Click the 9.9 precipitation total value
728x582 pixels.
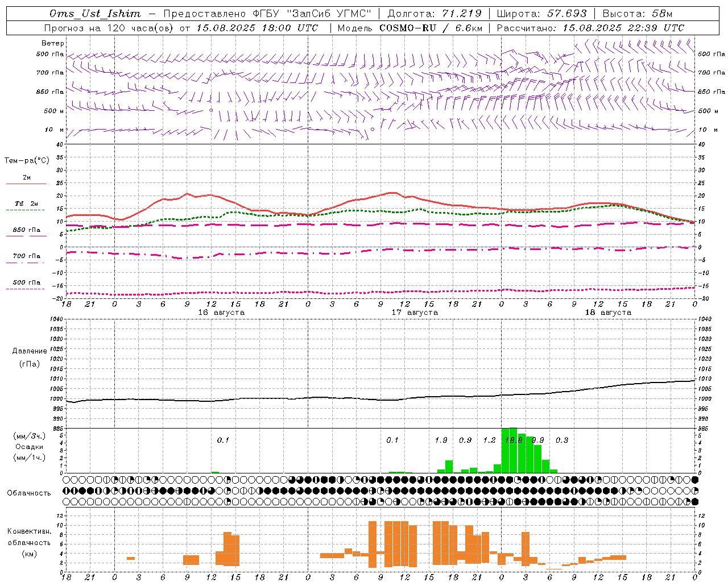(x=537, y=440)
